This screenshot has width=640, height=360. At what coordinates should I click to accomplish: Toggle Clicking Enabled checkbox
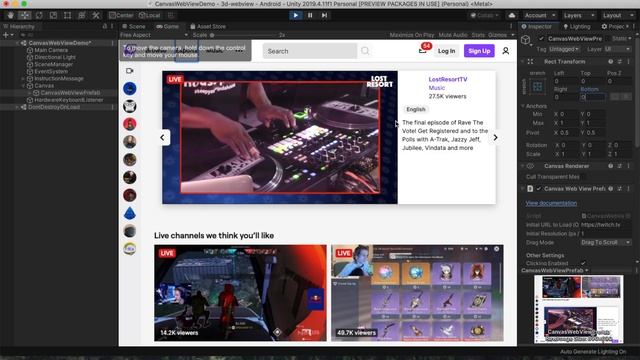pyautogui.click(x=583, y=263)
